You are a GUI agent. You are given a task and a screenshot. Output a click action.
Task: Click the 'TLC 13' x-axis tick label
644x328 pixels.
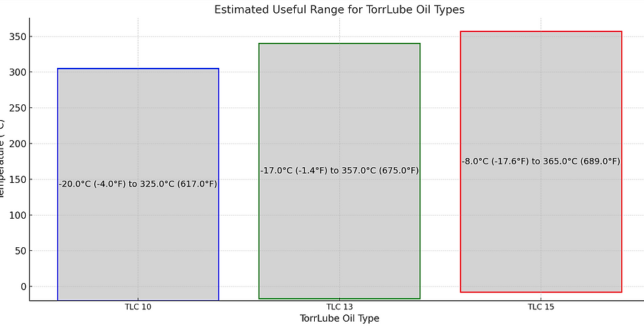[339, 307]
